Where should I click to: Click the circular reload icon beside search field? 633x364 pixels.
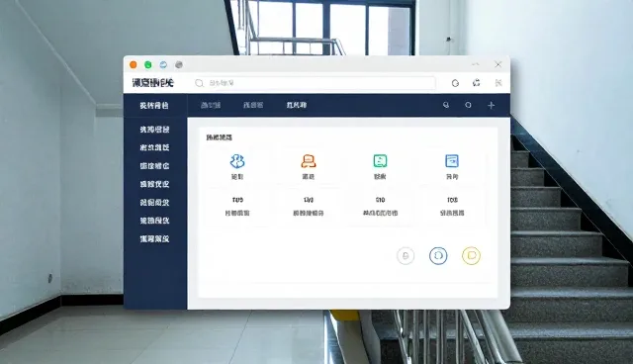[455, 83]
